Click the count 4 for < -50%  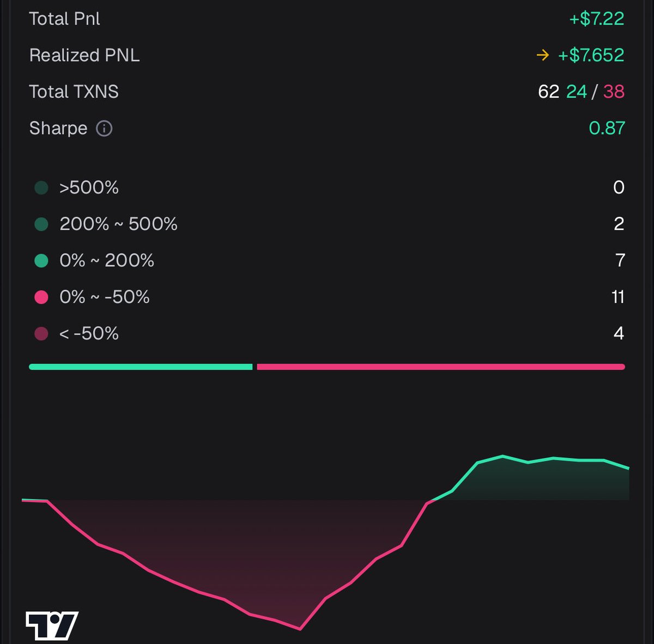pos(619,334)
